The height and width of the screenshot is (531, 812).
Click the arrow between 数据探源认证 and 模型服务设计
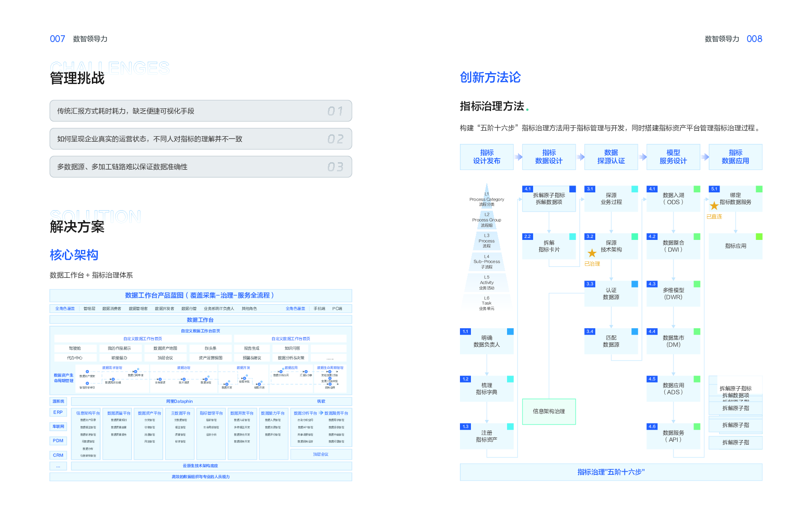coord(642,157)
